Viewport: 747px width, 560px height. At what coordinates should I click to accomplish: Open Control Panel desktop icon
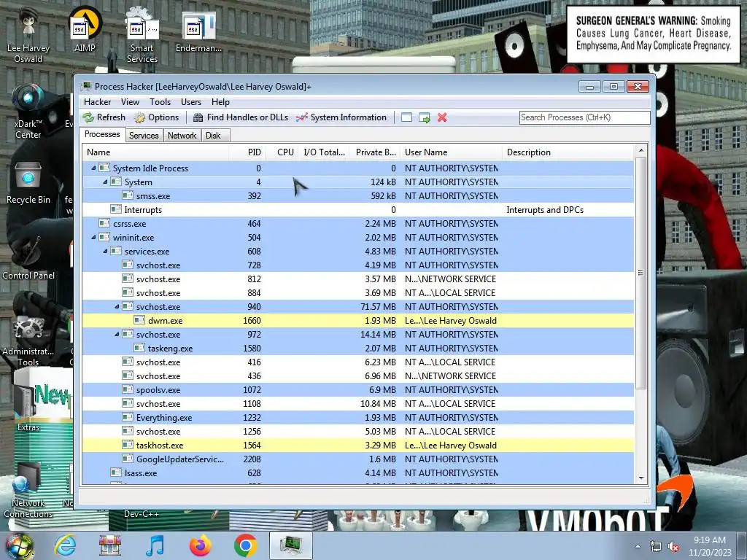coord(28,257)
